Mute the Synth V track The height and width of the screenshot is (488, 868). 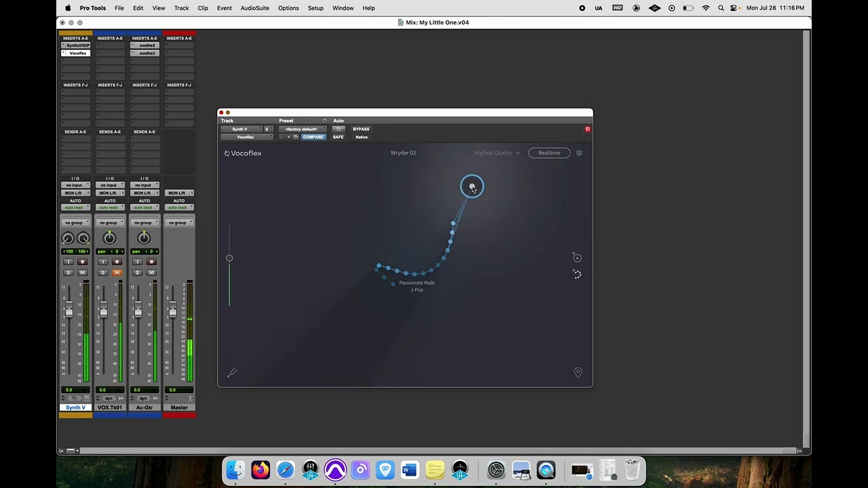coord(83,272)
